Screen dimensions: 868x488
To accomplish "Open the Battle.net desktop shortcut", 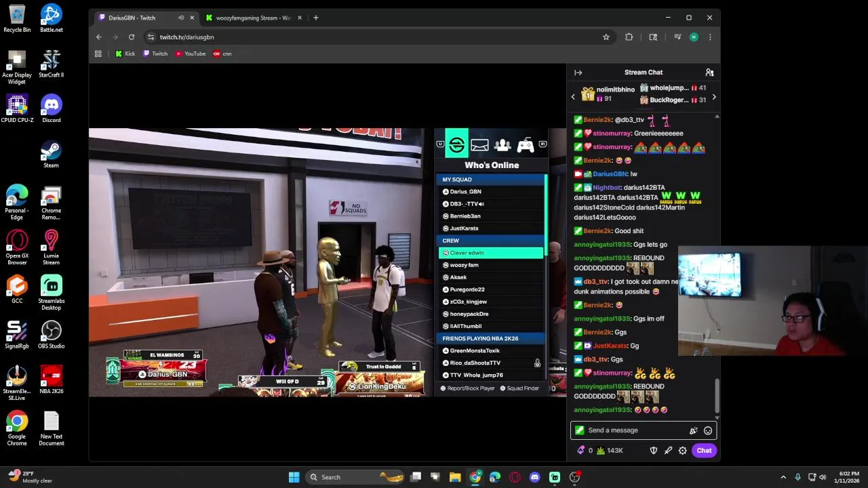I will tap(51, 18).
